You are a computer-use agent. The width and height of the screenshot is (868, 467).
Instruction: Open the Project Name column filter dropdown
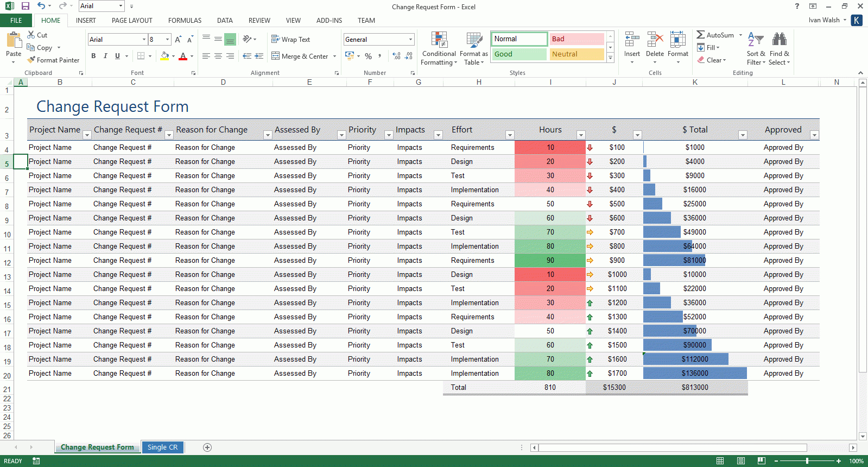[x=86, y=135]
